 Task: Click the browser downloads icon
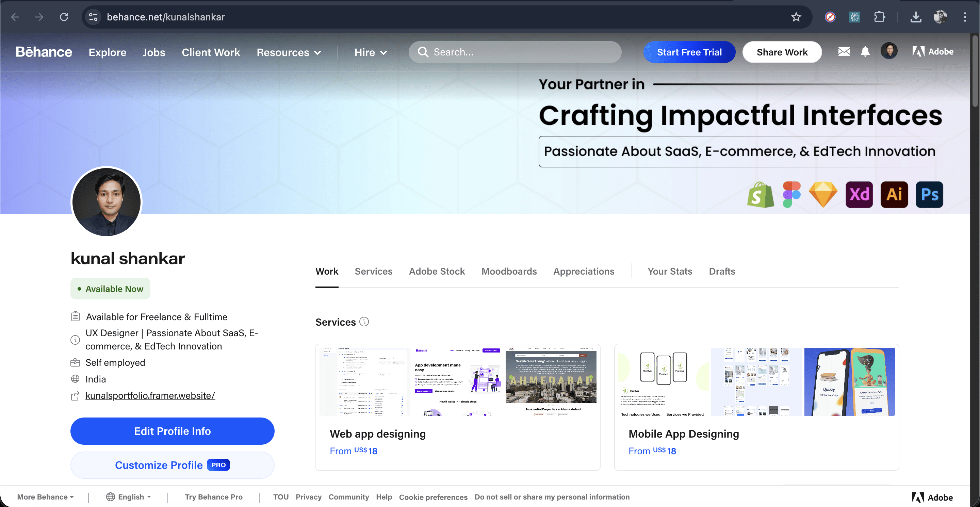(x=915, y=17)
